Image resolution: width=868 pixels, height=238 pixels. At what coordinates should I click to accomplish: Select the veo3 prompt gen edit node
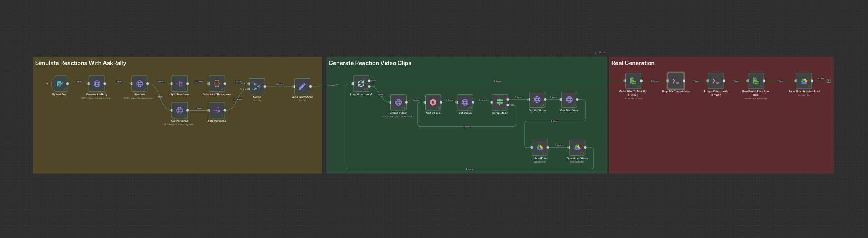(302, 86)
